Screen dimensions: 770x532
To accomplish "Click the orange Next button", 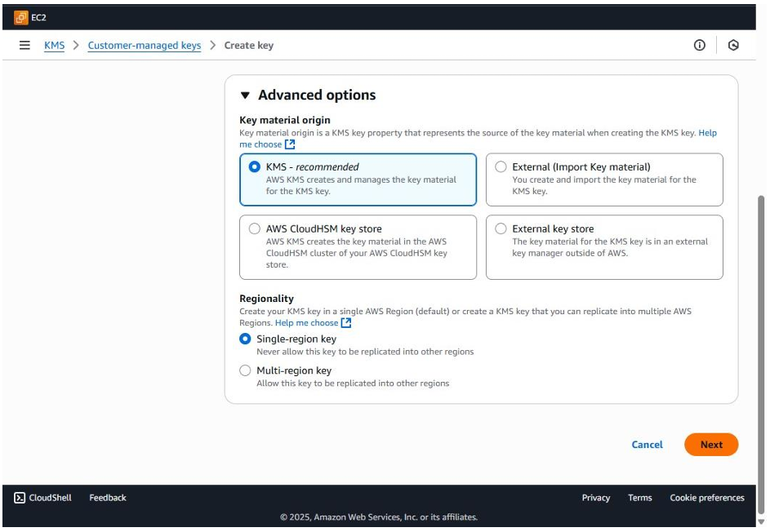I will (x=711, y=445).
